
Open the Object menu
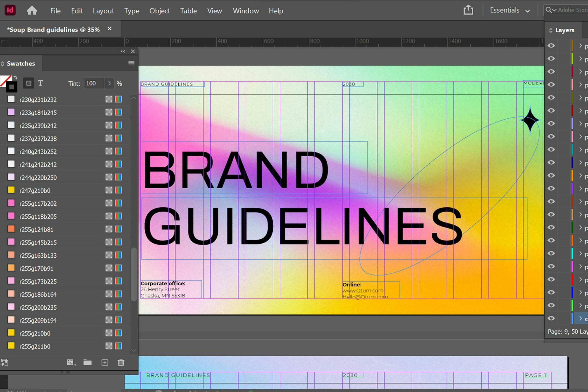159,11
